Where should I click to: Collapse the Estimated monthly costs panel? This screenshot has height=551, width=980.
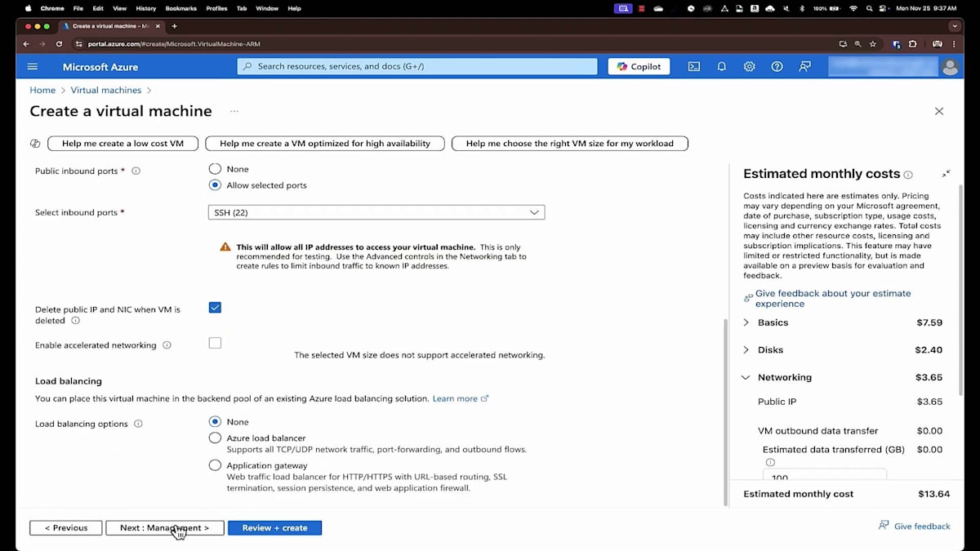point(946,174)
